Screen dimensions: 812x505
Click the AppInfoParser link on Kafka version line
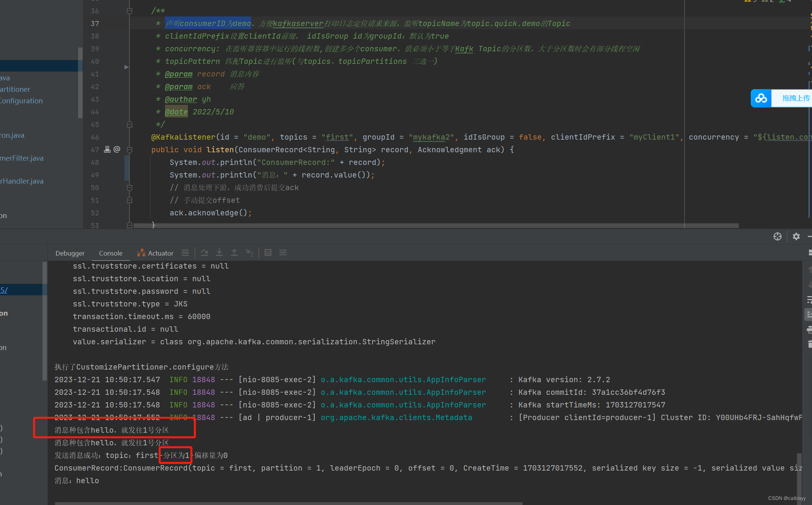[403, 380]
